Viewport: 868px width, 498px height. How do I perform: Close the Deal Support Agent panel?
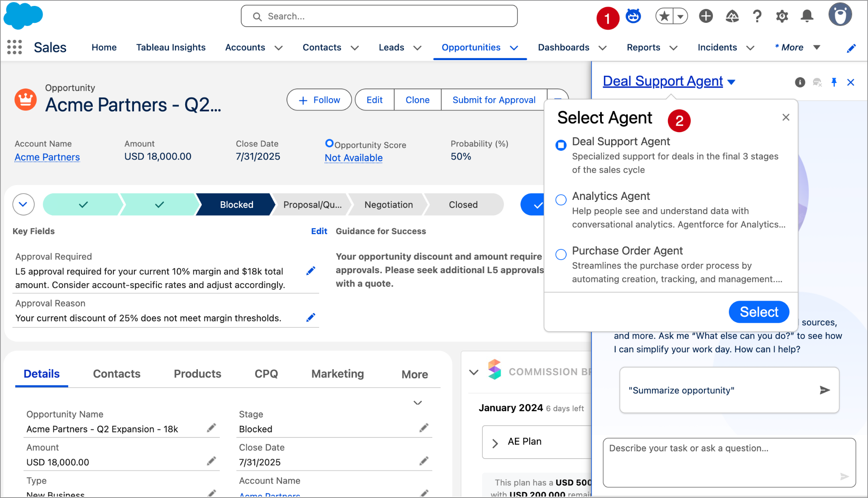pos(851,82)
